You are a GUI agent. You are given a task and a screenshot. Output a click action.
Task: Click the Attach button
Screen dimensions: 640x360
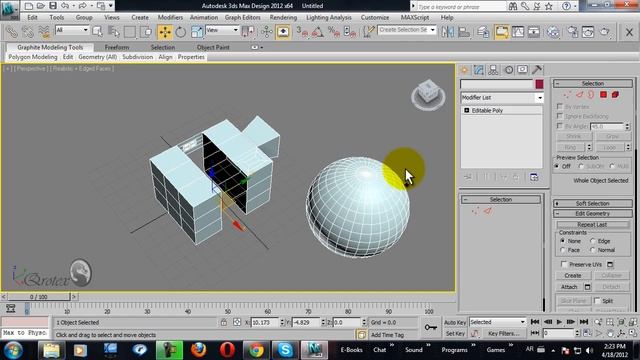(x=569, y=287)
